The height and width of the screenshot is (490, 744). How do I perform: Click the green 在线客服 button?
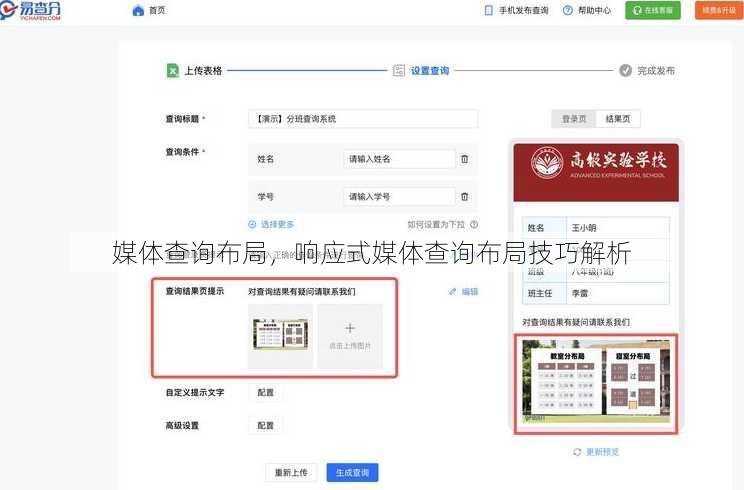[x=652, y=10]
